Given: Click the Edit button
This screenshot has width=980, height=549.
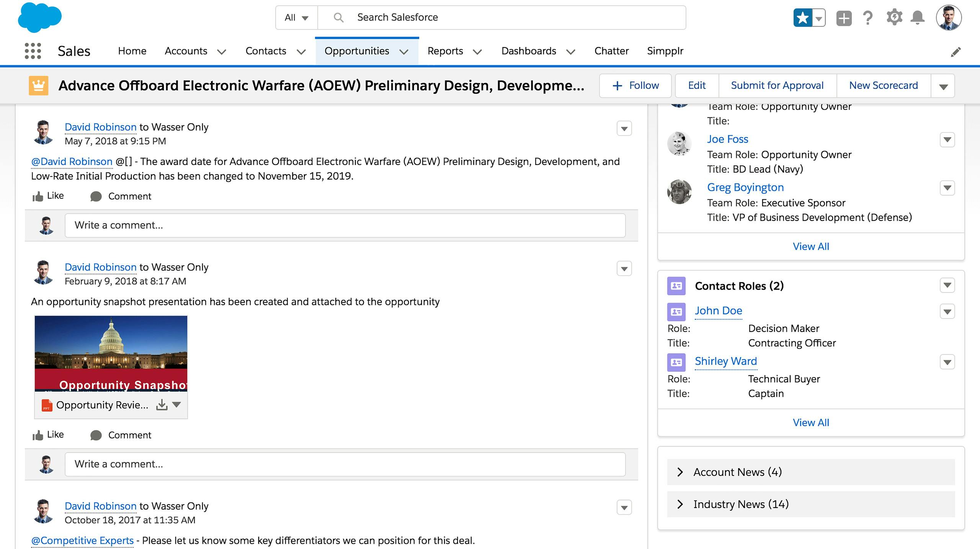Looking at the screenshot, I should click(697, 86).
